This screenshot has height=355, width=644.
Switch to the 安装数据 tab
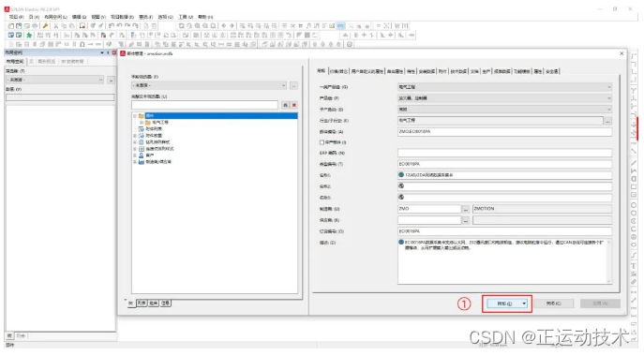[x=427, y=71]
